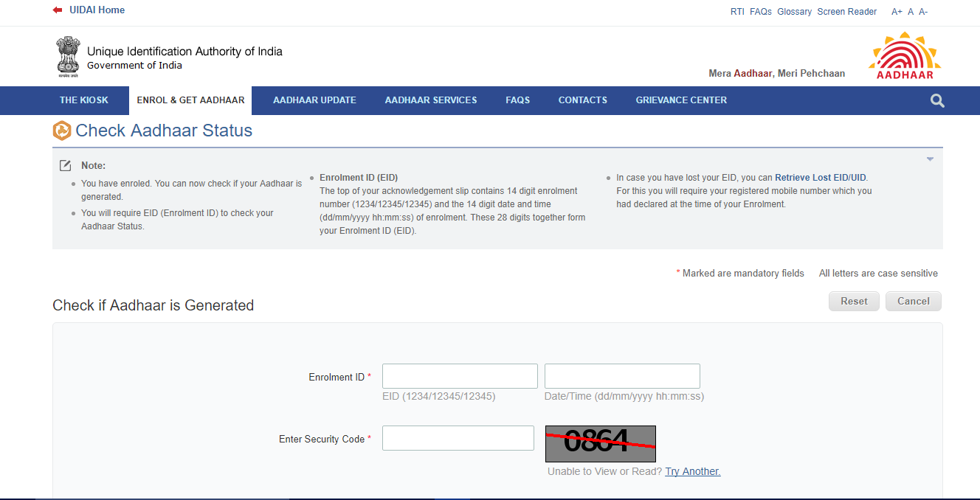
Task: Click the Aadhaar sunburst logo
Action: [x=904, y=55]
